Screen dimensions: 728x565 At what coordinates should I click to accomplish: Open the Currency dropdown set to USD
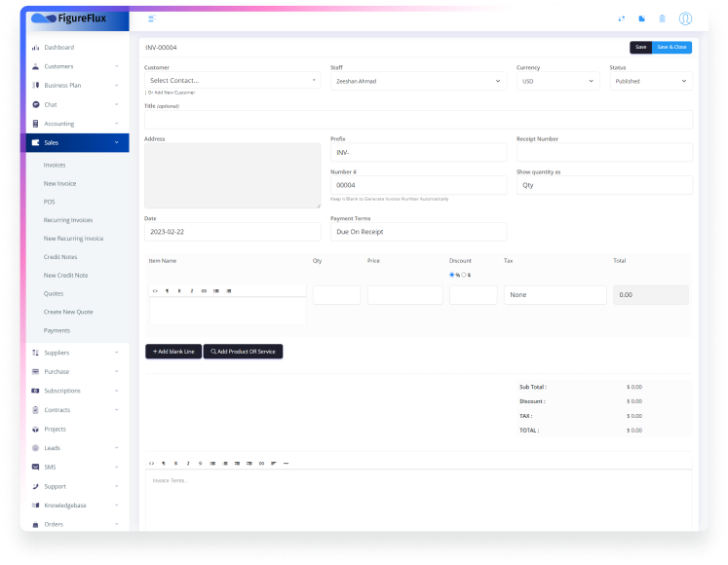click(558, 81)
